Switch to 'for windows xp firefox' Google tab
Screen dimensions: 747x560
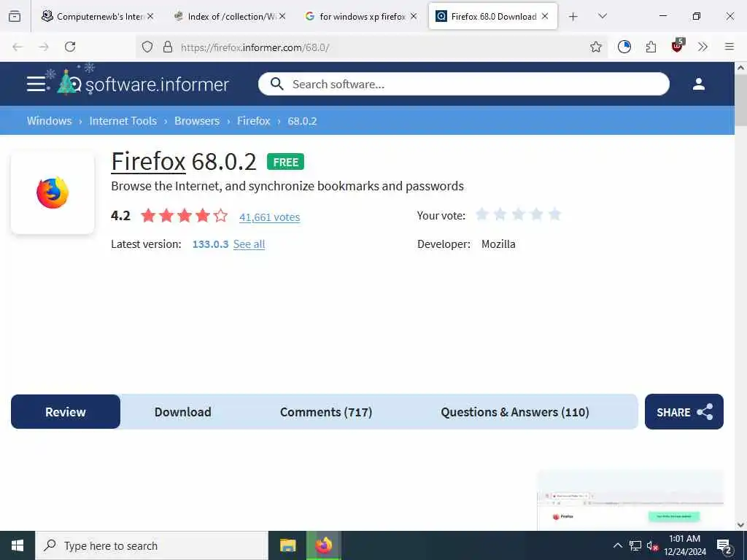[361, 16]
